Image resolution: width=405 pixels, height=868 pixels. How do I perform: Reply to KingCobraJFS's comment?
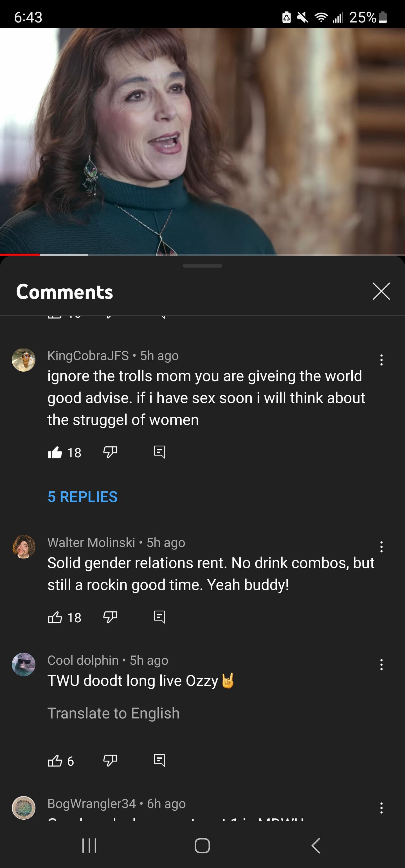tap(159, 452)
